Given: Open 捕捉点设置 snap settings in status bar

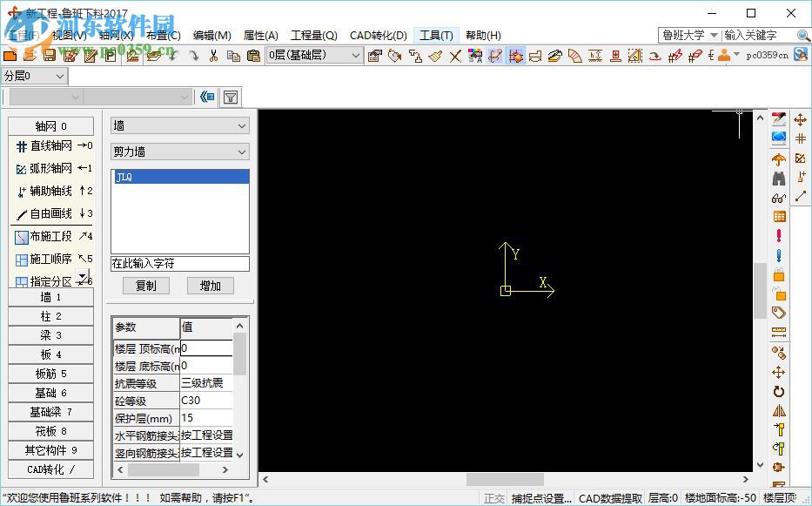Looking at the screenshot, I should 541,498.
